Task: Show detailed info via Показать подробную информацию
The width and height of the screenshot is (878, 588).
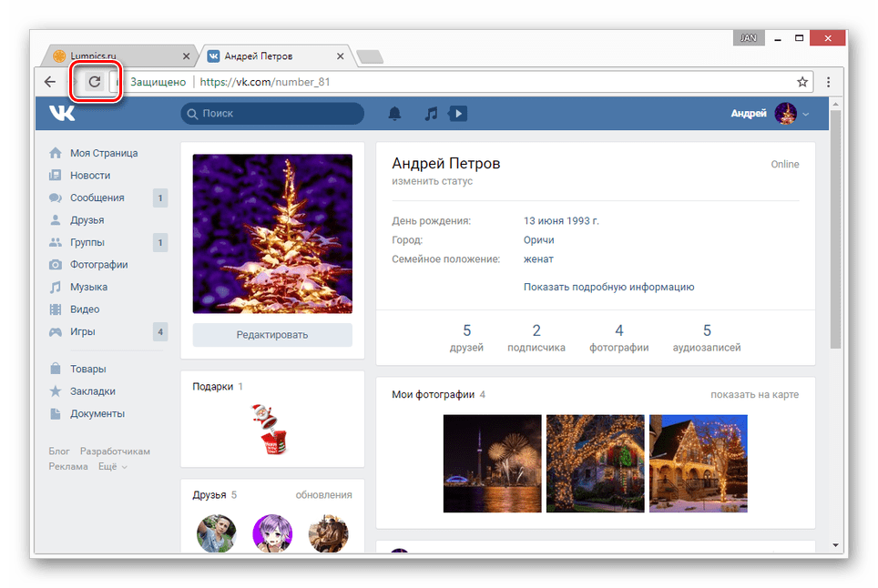Action: pos(608,287)
